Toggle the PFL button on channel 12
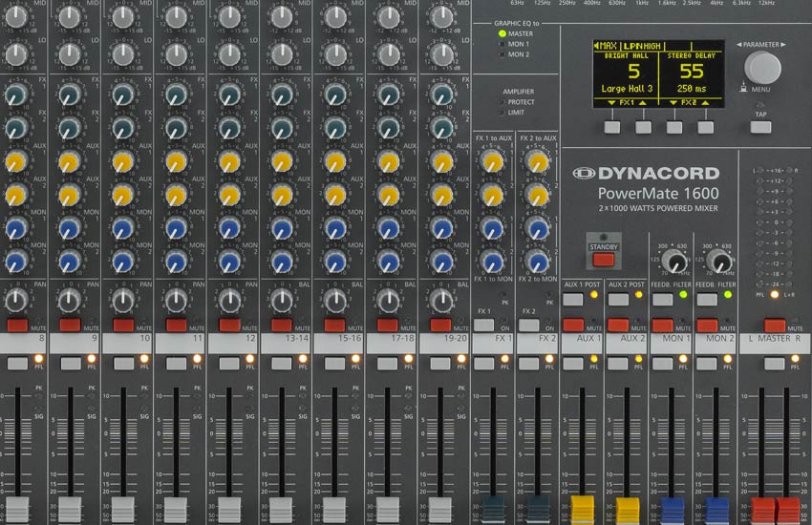This screenshot has height=525, width=812. (229, 363)
